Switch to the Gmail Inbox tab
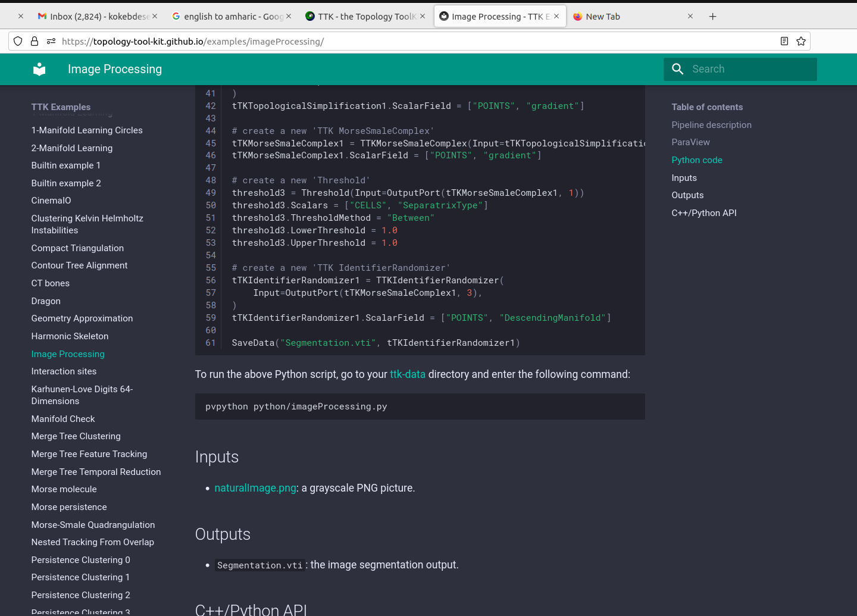Image resolution: width=857 pixels, height=616 pixels. click(x=95, y=17)
